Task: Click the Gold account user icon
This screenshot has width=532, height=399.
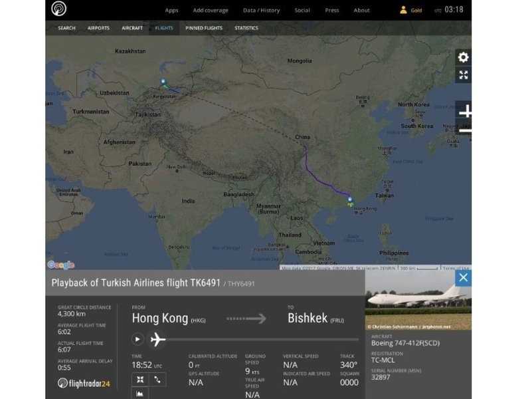Action: [403, 10]
